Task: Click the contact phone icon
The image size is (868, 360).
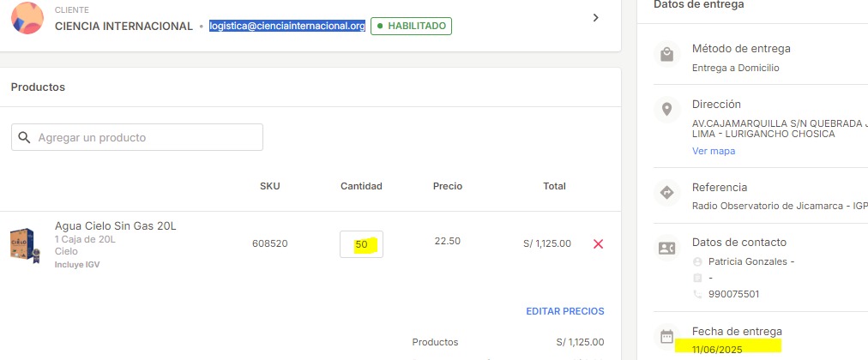Action: [697, 294]
